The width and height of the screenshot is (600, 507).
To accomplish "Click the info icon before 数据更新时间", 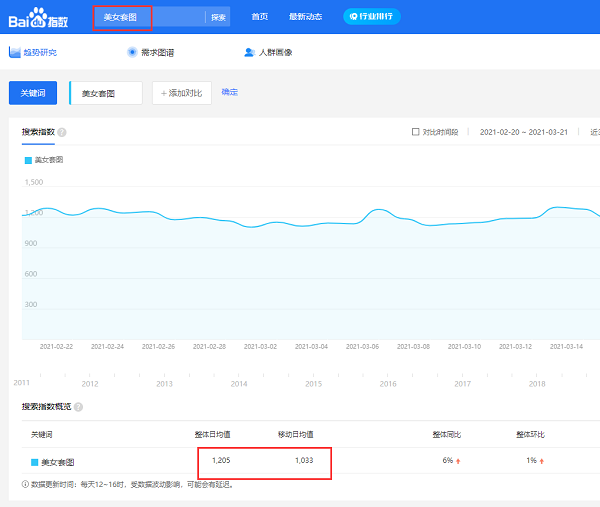I will tap(25, 484).
